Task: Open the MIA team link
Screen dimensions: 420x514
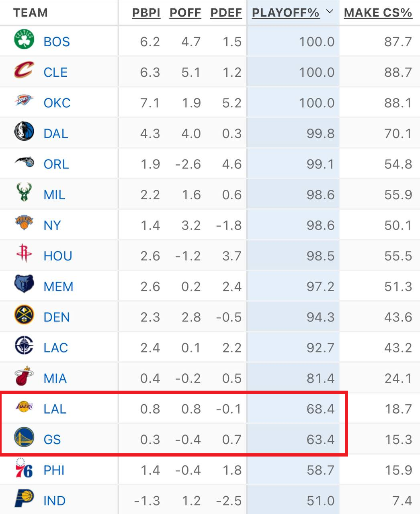Action: (x=55, y=379)
